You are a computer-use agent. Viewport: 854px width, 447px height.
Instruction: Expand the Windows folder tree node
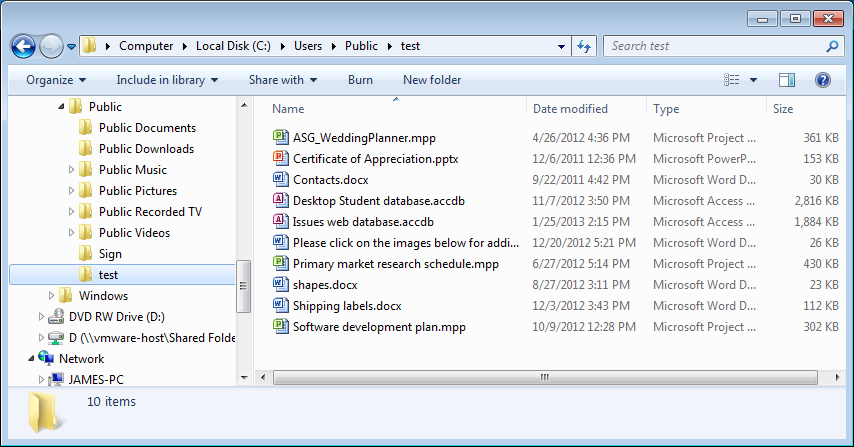tap(51, 296)
